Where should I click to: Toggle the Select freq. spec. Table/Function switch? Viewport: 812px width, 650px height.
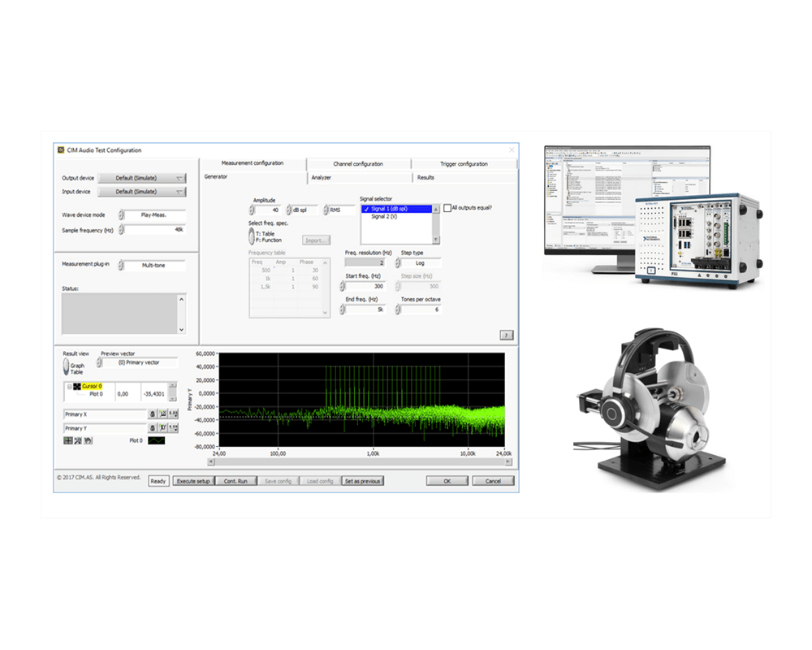[251, 236]
